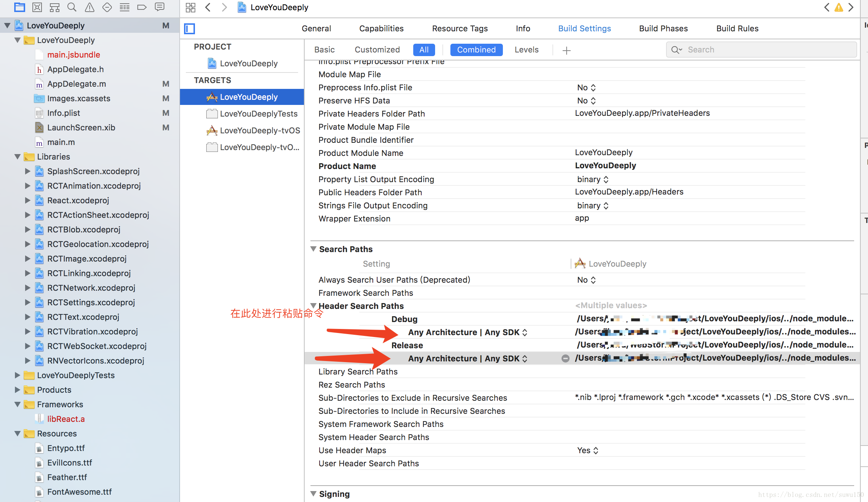Show Basic build settings filter
Screen dimensions: 868x502
point(324,50)
